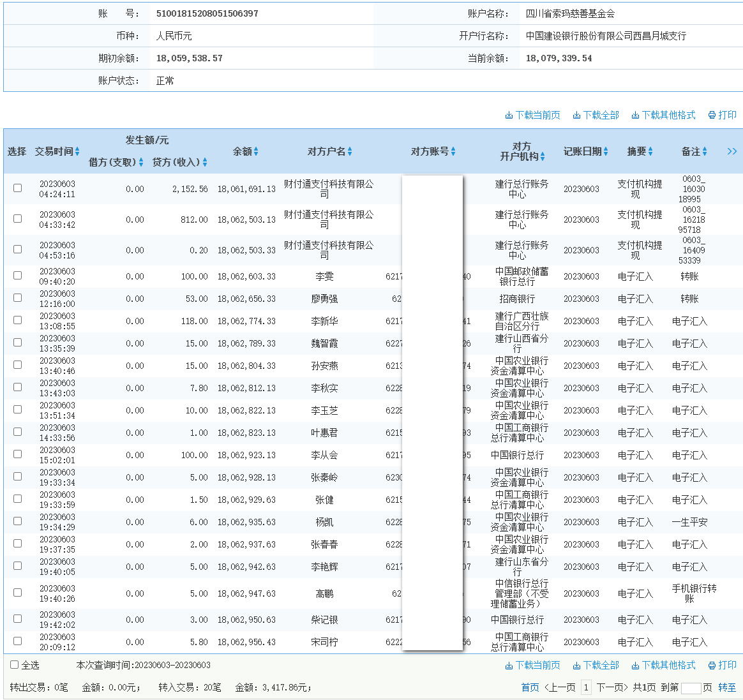Click the page number input field
The image size is (743, 700).
tap(691, 688)
